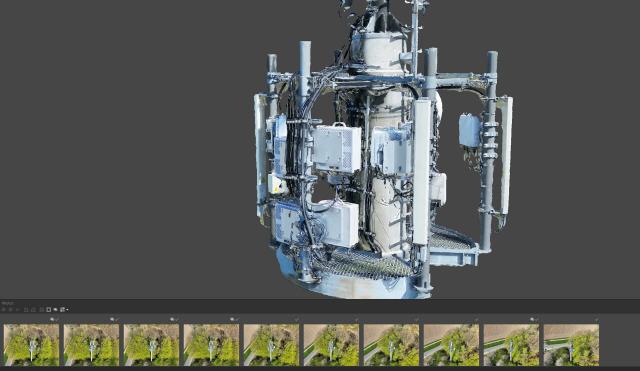
Task: Click the reset filter icon in Photos toolbar
Action: coord(41,309)
